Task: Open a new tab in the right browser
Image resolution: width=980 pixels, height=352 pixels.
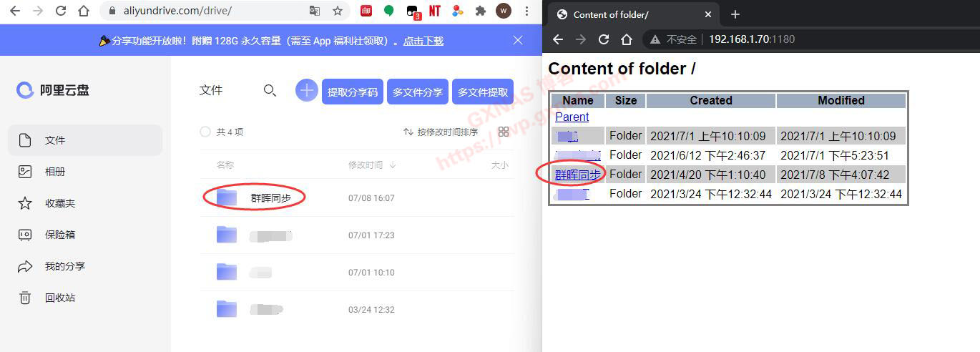Action: [x=735, y=14]
